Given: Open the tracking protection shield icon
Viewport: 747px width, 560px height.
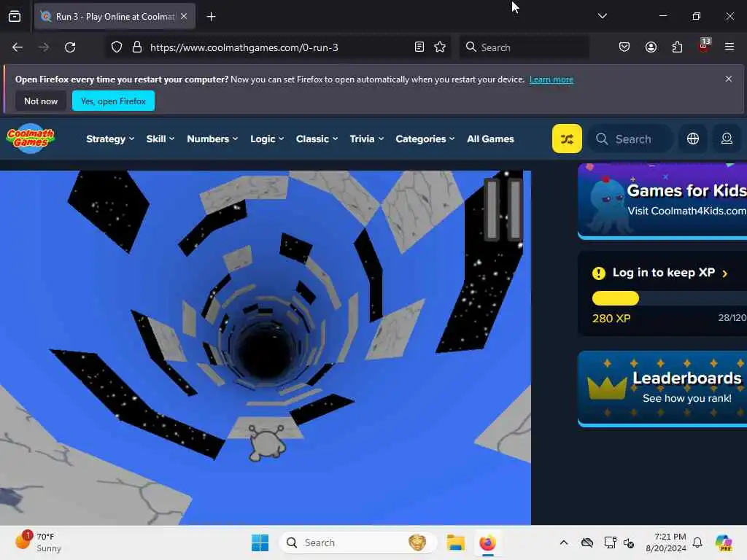Looking at the screenshot, I should click(x=117, y=47).
